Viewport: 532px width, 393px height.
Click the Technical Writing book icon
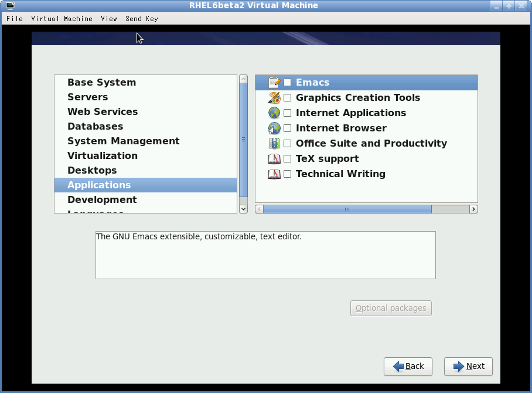click(x=274, y=174)
